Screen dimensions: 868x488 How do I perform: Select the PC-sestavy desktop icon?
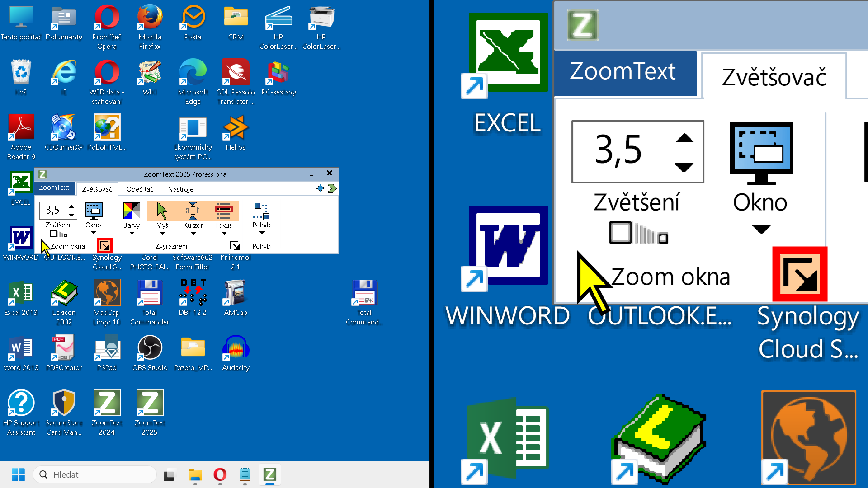(x=278, y=78)
